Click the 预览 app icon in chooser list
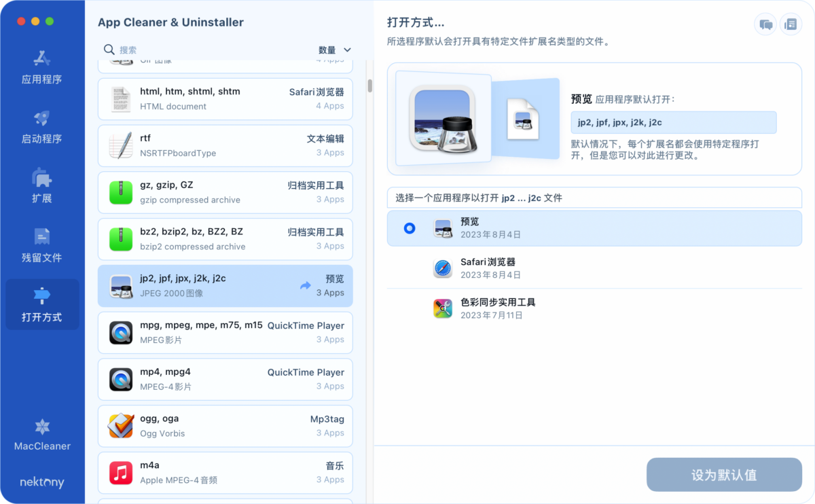 pyautogui.click(x=443, y=228)
